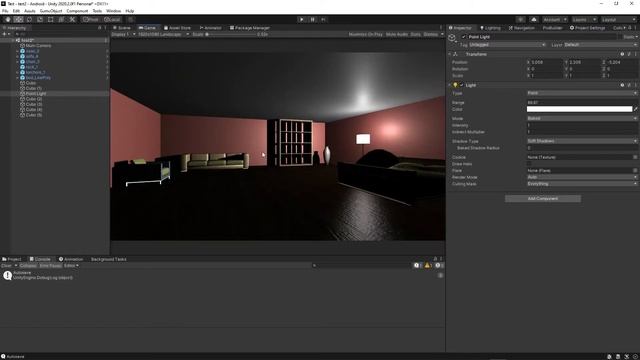Open the light Type dropdown
Screen dimensions: 640x360
[x=582, y=93]
